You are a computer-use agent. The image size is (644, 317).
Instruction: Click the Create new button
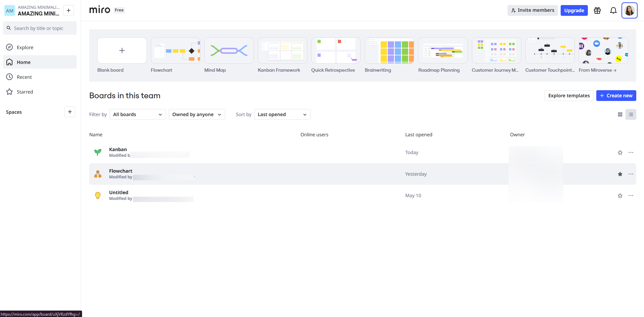point(616,96)
